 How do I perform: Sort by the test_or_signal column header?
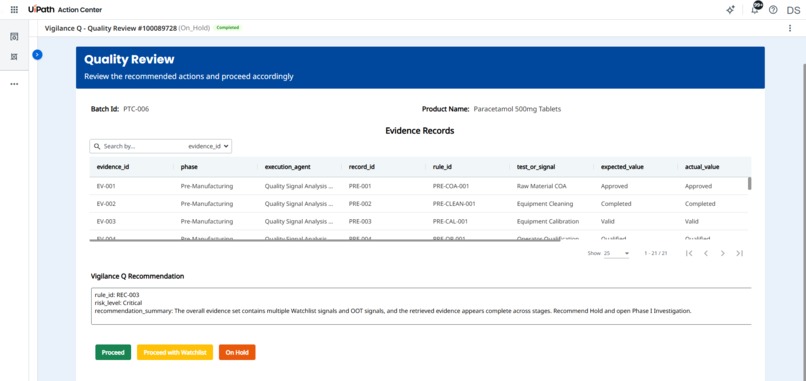pos(537,167)
